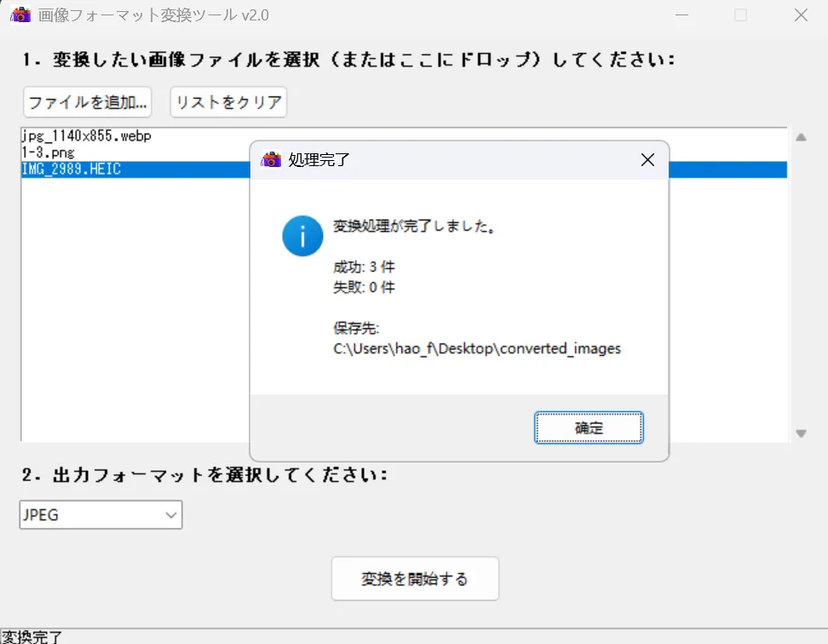Click the file list scroll up arrow
The height and width of the screenshot is (644, 828).
[x=801, y=137]
